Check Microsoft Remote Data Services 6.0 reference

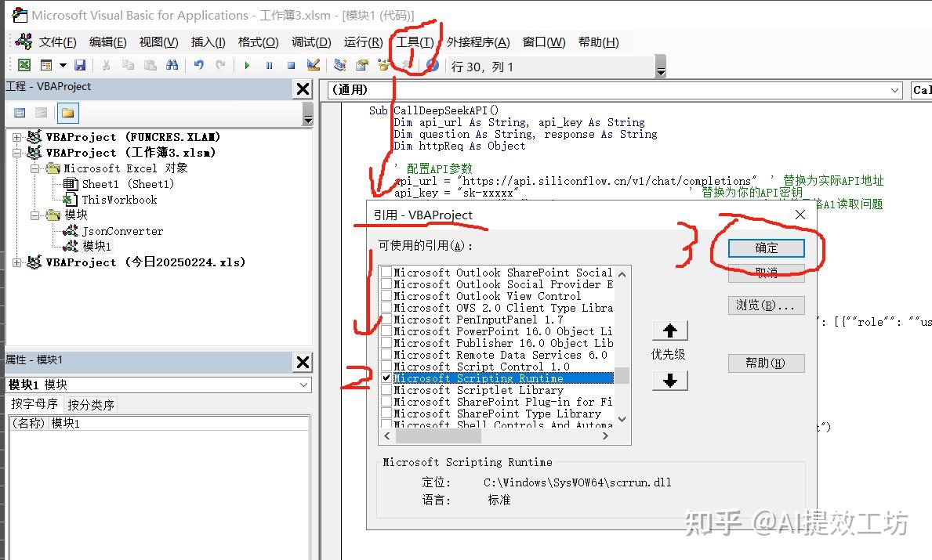(x=386, y=355)
